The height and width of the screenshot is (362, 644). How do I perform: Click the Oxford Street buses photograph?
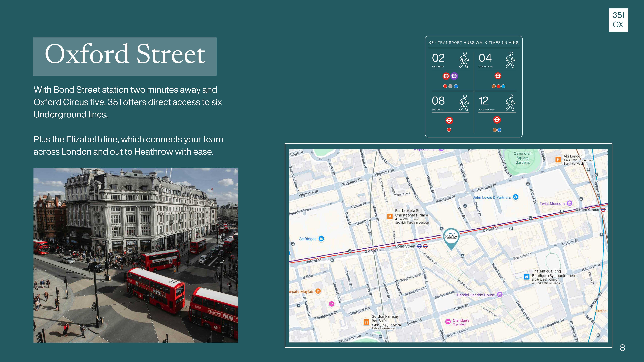pyautogui.click(x=136, y=255)
